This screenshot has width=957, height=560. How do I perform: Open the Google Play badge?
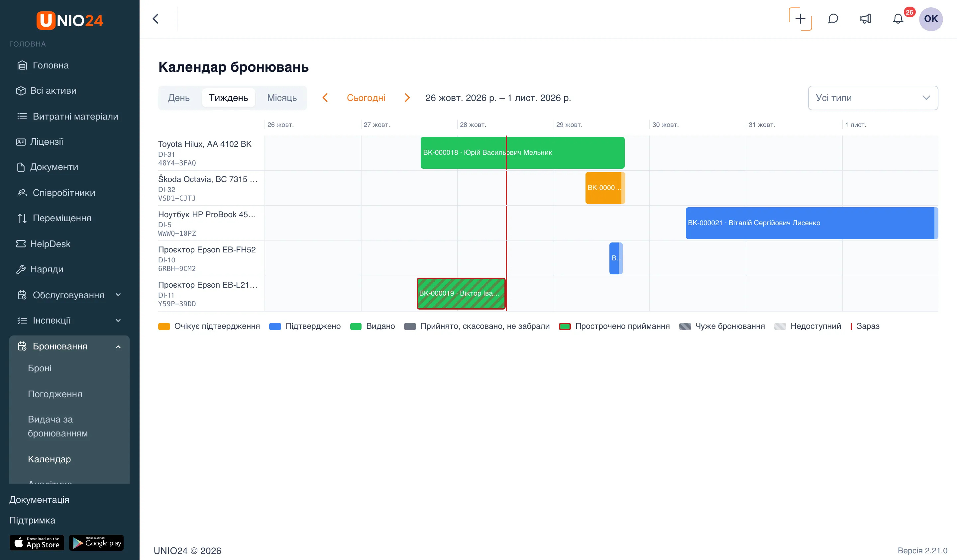coord(96,543)
